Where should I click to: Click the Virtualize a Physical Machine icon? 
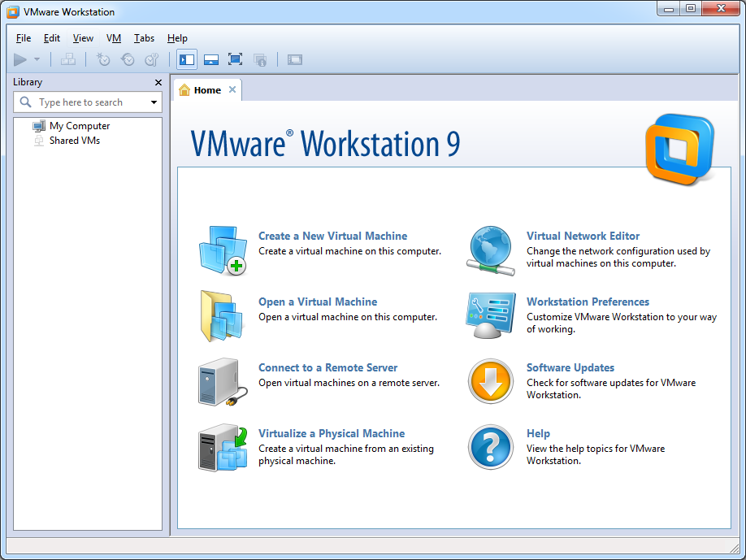pyautogui.click(x=223, y=448)
